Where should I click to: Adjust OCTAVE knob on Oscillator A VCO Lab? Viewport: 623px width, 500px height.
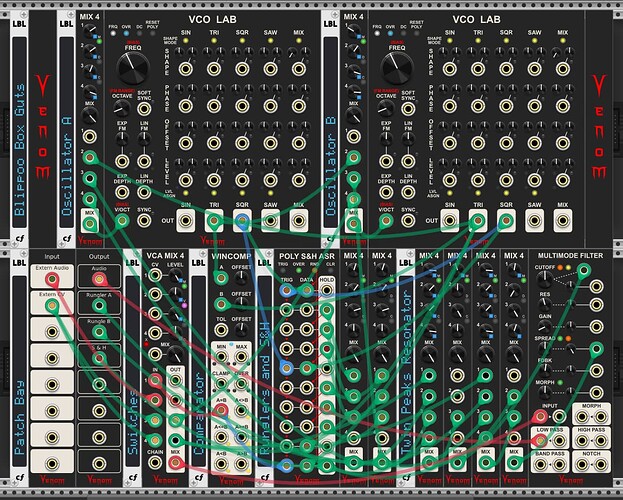[122, 108]
